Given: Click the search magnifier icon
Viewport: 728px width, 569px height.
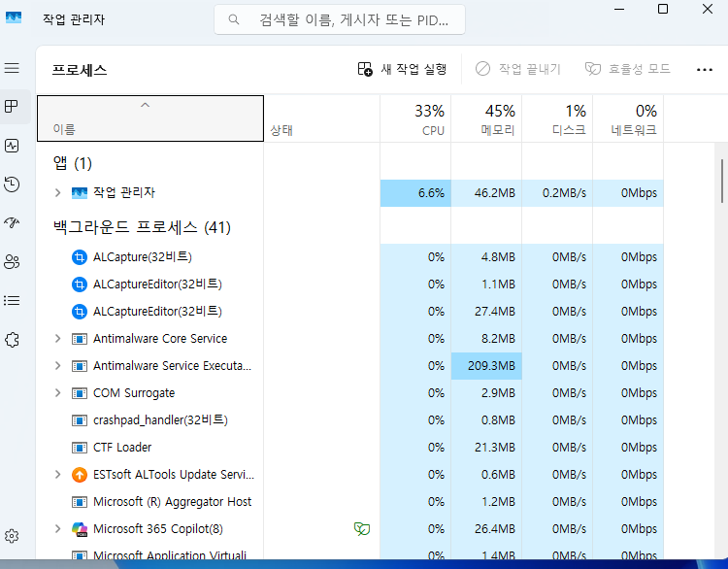Looking at the screenshot, I should (x=234, y=19).
